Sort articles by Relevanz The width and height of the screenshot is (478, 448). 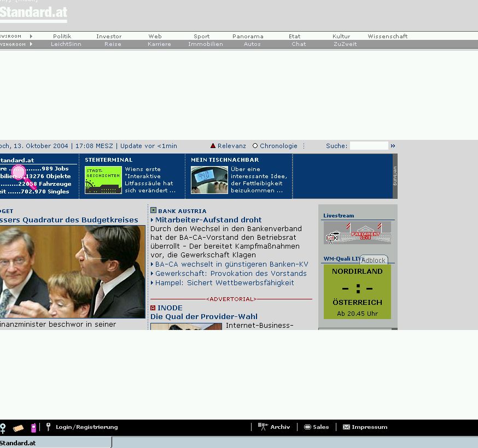click(x=231, y=146)
